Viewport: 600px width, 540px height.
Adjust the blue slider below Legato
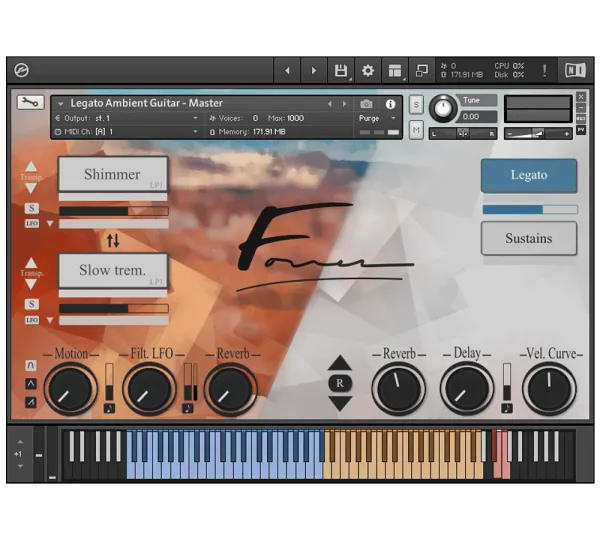click(529, 210)
